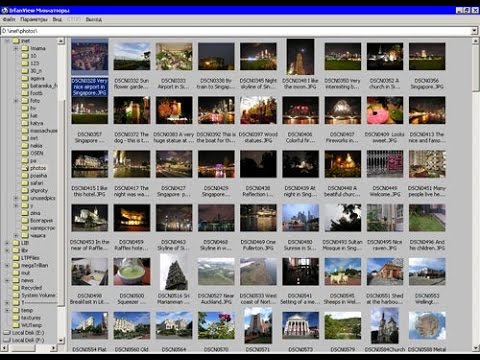Select the Foto folder icon in tree

click(x=25, y=100)
